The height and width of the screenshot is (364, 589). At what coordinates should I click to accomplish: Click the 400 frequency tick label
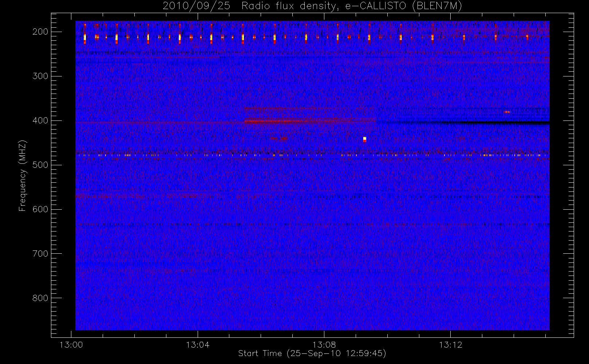[x=40, y=120]
